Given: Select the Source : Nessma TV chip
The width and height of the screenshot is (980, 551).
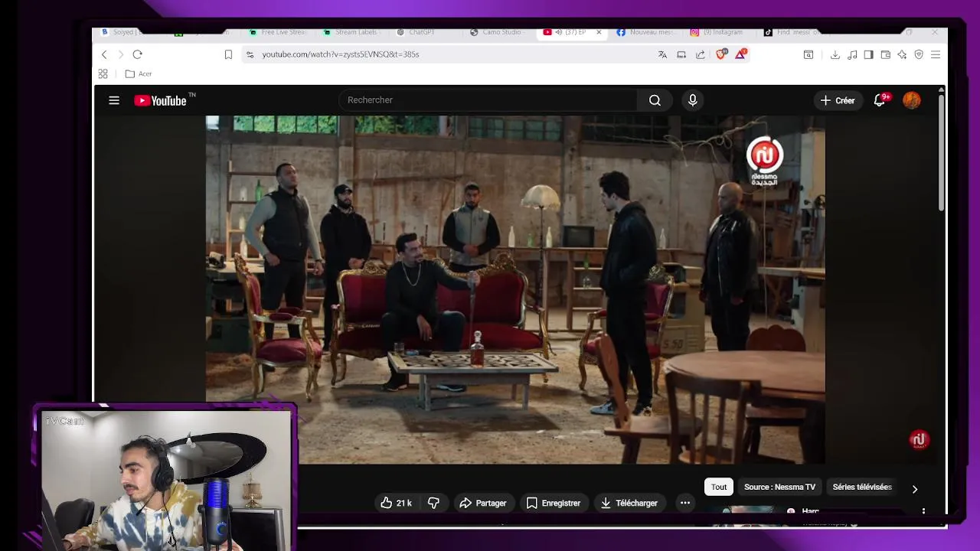Looking at the screenshot, I should (x=779, y=487).
